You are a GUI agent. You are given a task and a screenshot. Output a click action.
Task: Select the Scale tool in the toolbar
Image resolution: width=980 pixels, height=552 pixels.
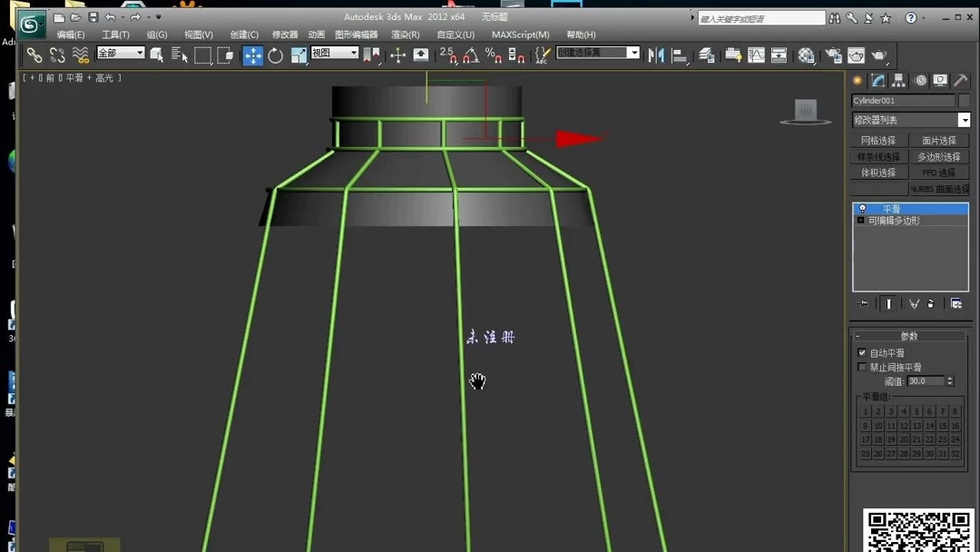pyautogui.click(x=299, y=55)
